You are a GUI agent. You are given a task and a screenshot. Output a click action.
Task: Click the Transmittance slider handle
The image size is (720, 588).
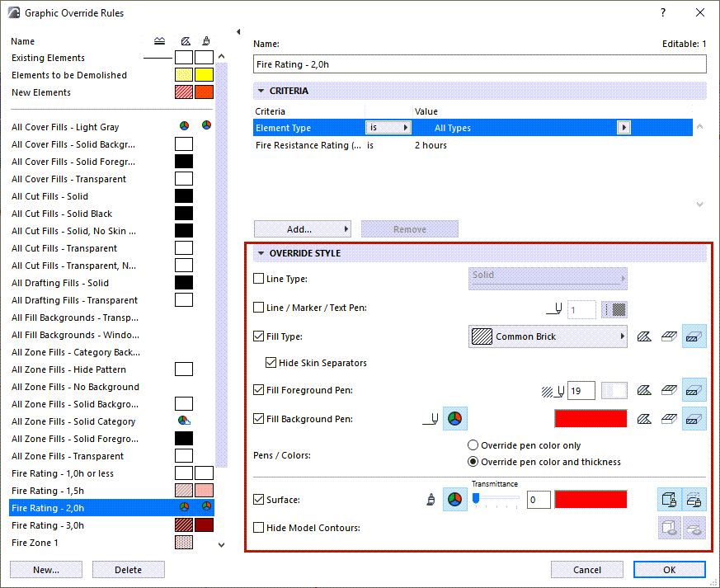click(476, 498)
